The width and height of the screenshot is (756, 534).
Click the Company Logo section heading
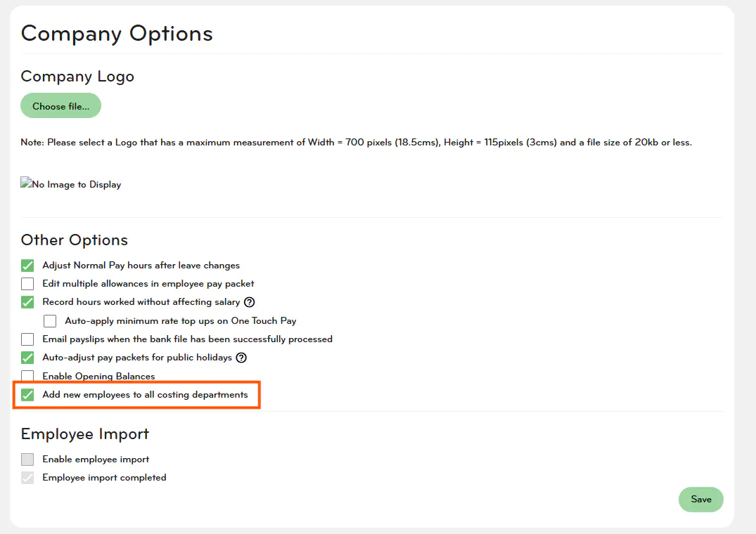point(77,77)
